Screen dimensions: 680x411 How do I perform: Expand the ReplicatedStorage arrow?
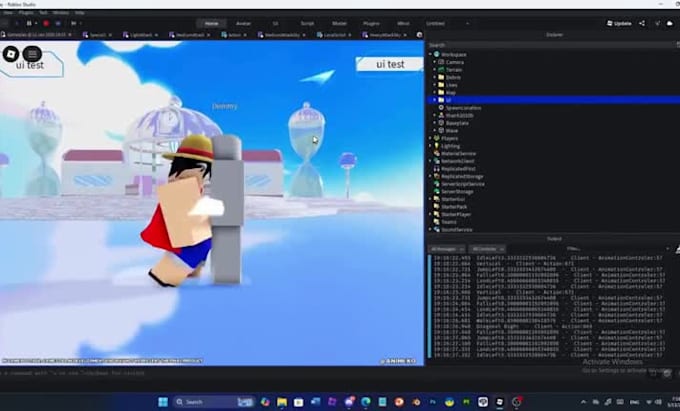tap(430, 176)
